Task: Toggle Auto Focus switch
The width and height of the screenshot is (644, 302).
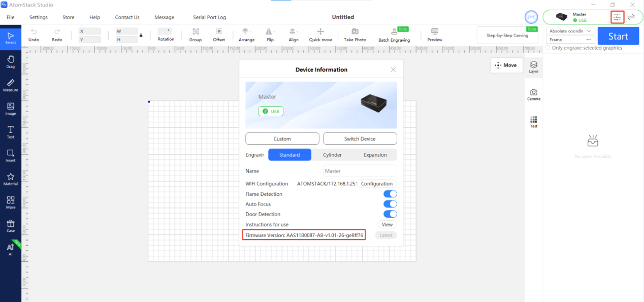Action: 390,204
